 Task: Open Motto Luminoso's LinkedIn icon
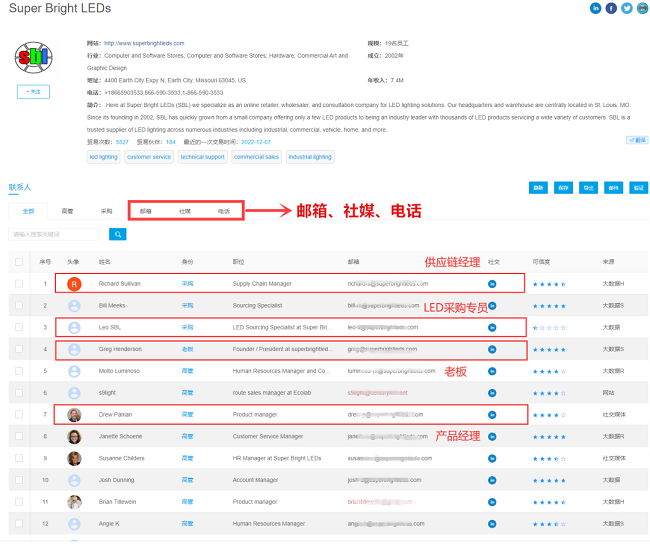492,371
